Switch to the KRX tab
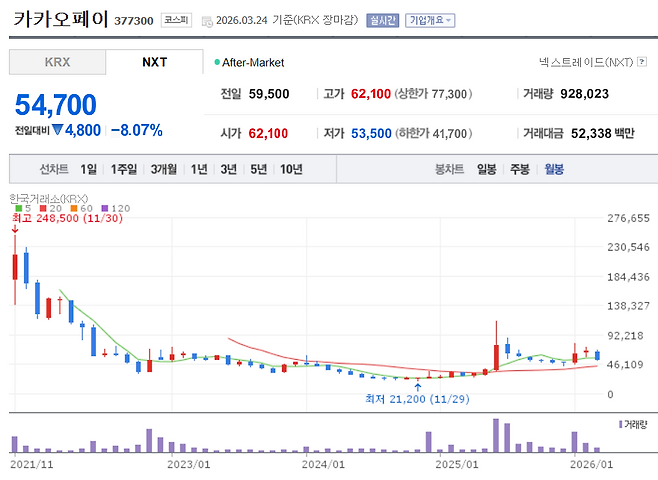The width and height of the screenshot is (658, 480). [57, 62]
